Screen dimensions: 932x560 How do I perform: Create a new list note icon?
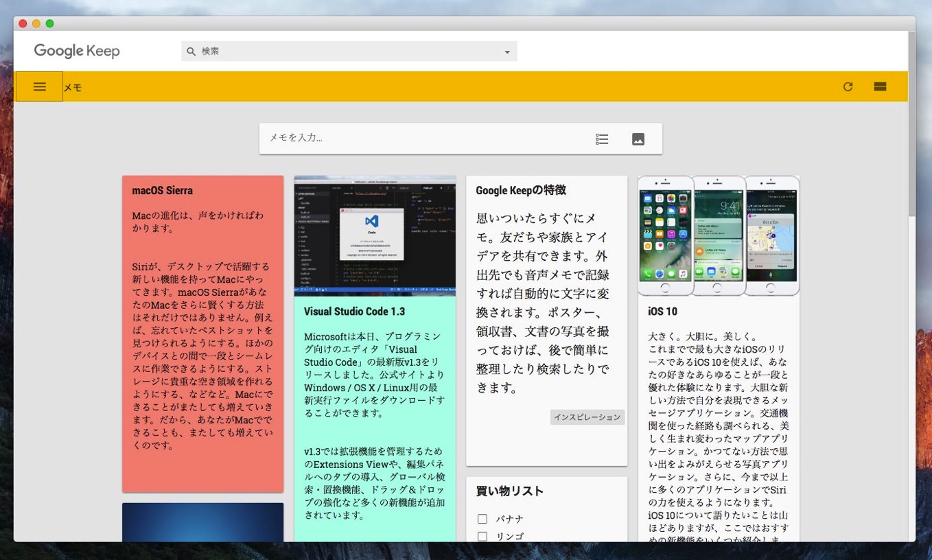point(602,139)
